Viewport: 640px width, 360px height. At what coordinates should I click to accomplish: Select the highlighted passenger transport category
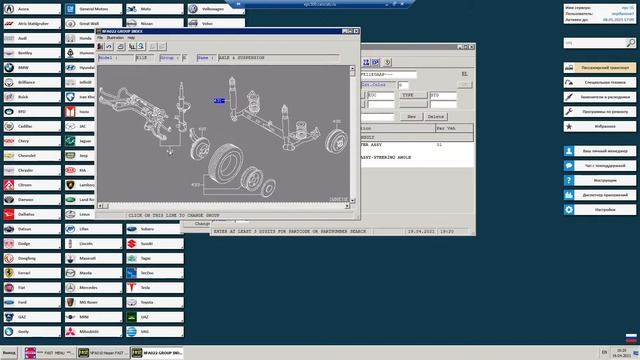pos(600,68)
